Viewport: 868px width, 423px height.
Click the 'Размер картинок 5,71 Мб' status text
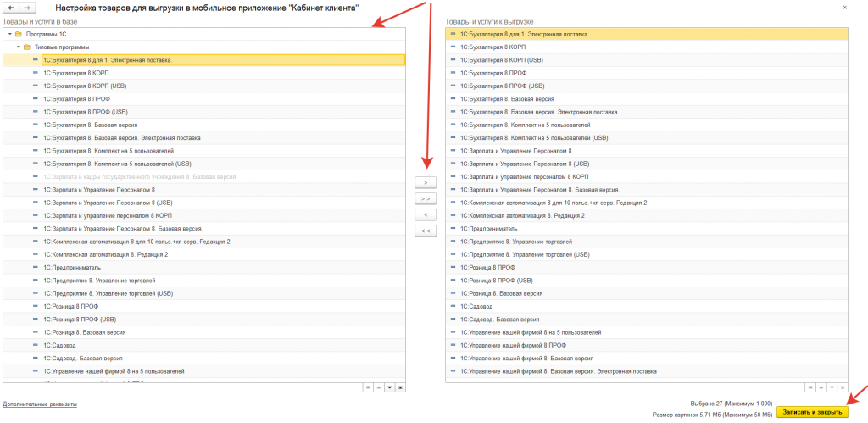click(x=713, y=414)
